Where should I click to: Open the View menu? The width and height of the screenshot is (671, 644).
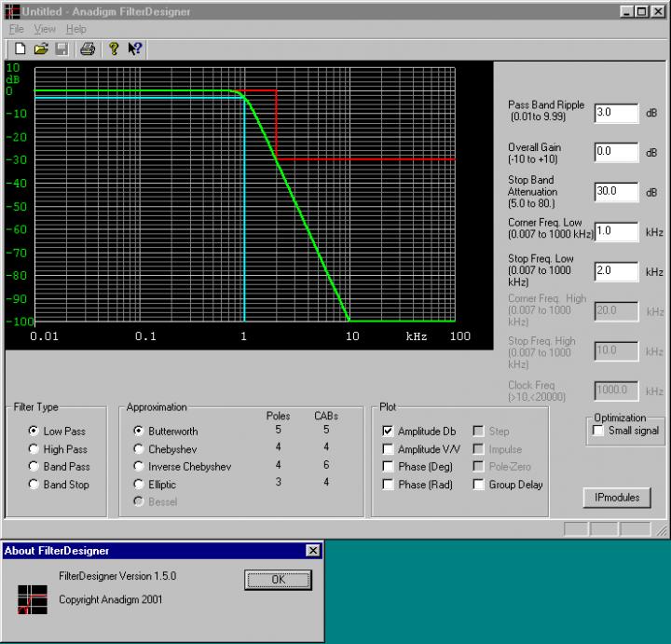[45, 29]
